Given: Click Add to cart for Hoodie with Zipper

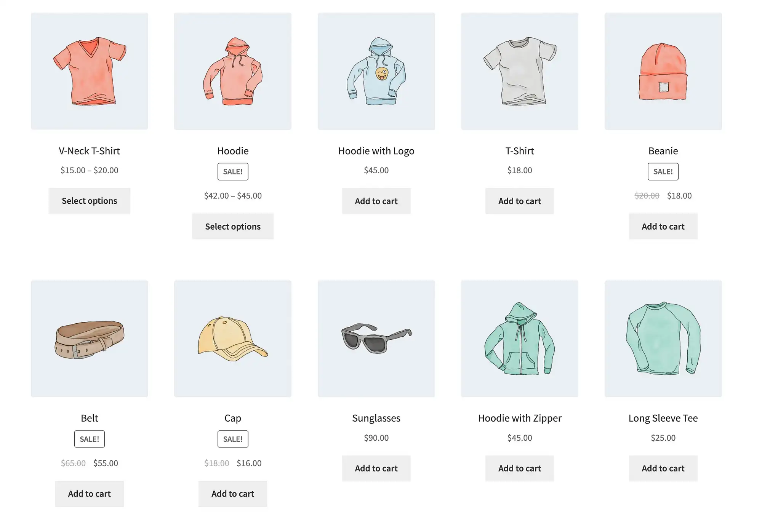Looking at the screenshot, I should coord(519,468).
